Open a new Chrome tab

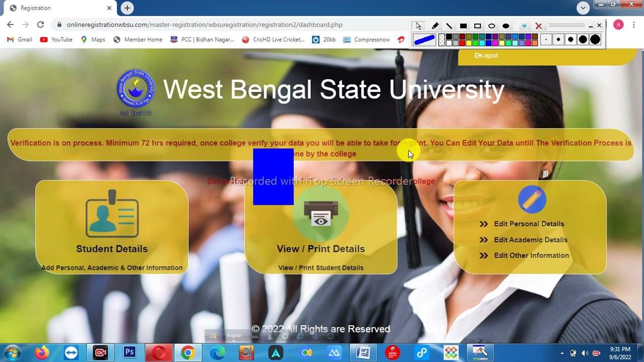(x=127, y=8)
